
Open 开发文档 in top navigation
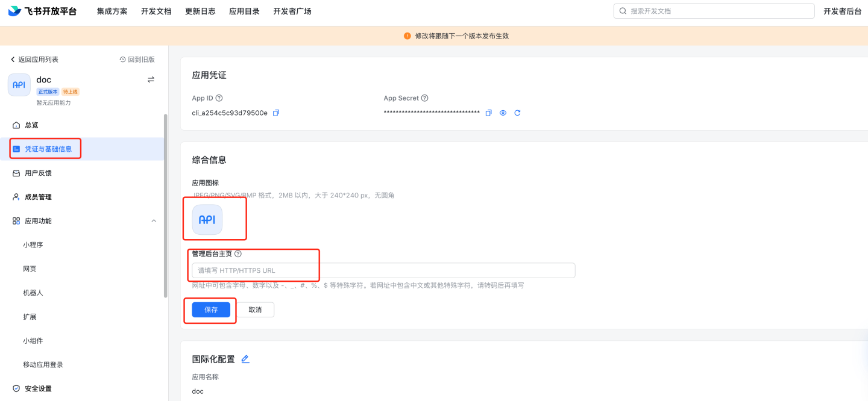coord(156,11)
